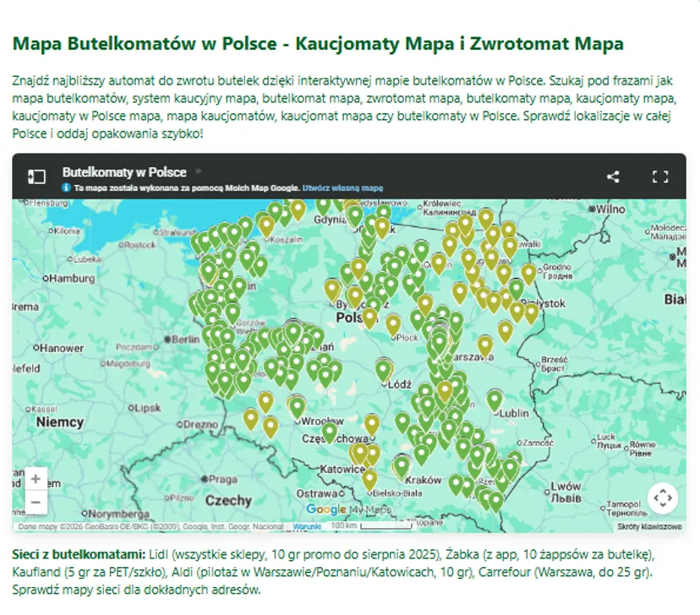Share the Butelkomaty map
700x615 pixels.
(x=613, y=177)
